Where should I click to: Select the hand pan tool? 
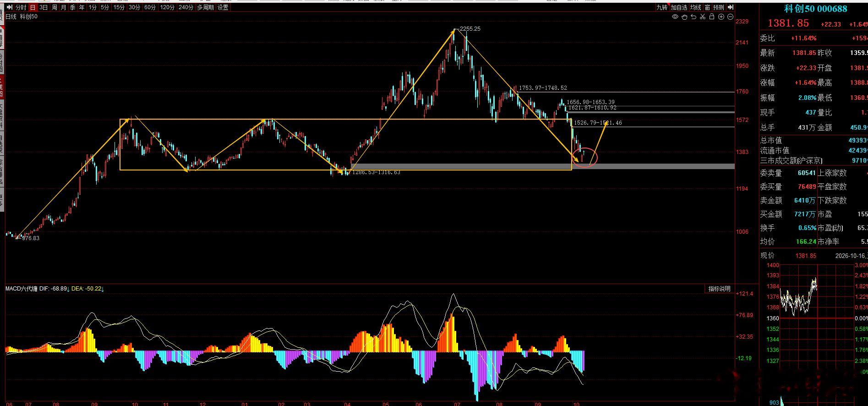coord(684,17)
